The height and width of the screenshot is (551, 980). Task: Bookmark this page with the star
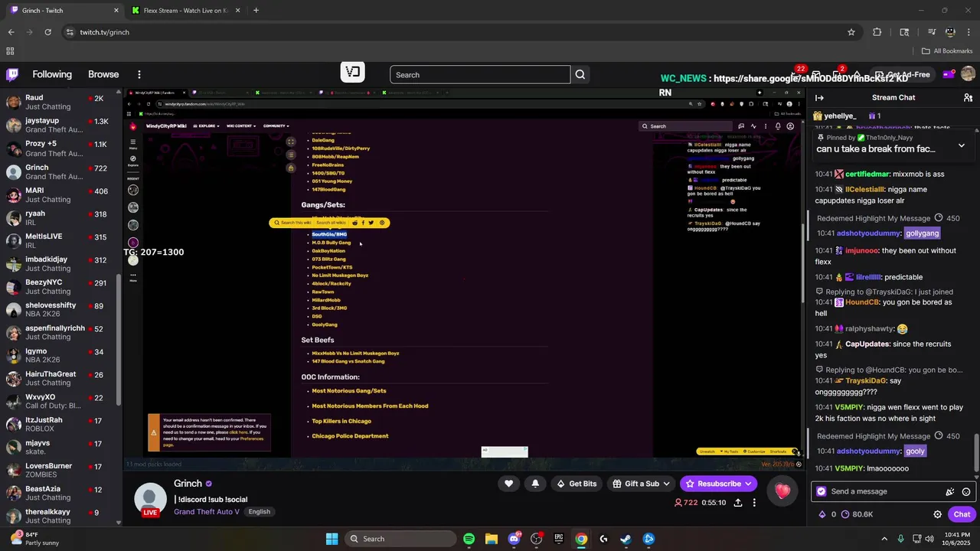click(x=851, y=32)
